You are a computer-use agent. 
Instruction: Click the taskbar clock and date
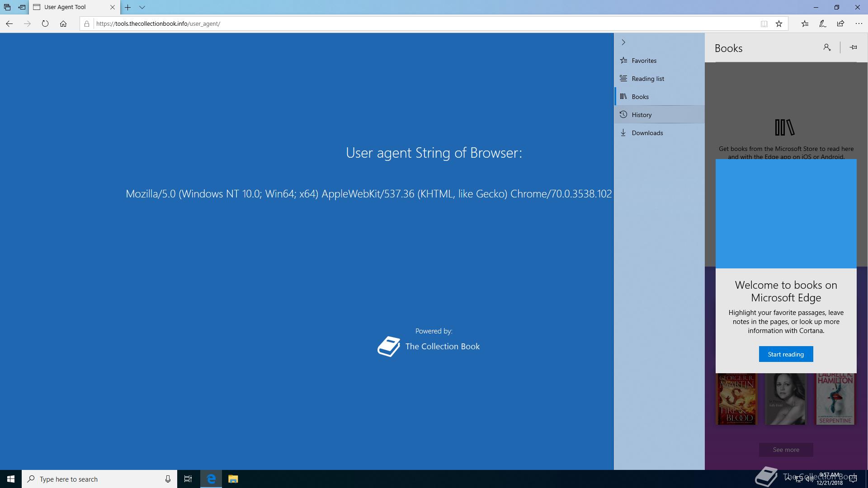(x=830, y=479)
